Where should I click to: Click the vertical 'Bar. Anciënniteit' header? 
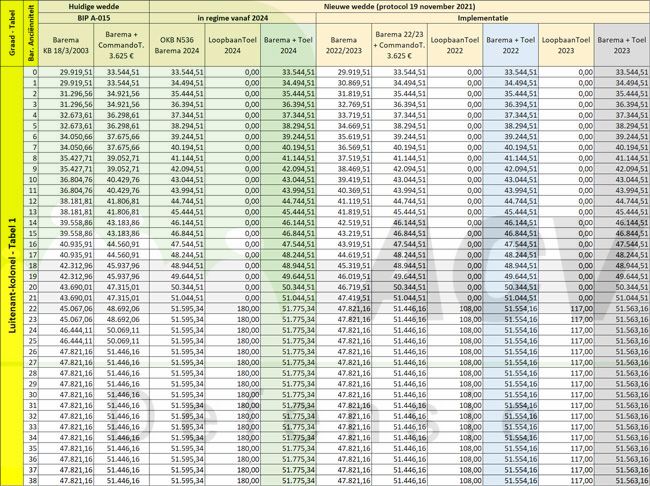33,33
